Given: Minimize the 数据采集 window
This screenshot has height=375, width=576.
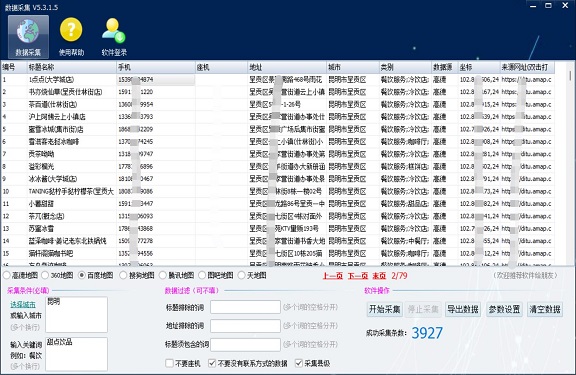Looking at the screenshot, I should tap(533, 6).
